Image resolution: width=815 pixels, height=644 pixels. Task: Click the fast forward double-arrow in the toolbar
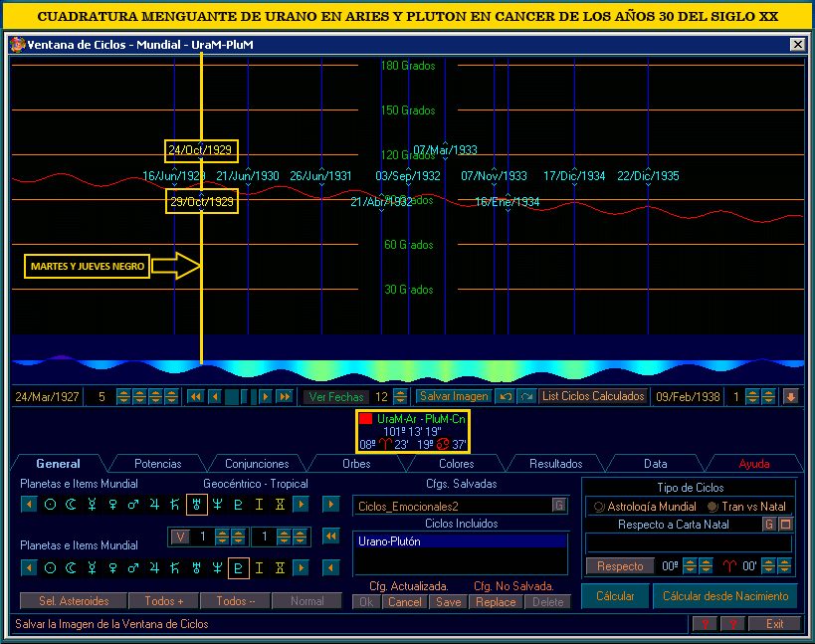(285, 396)
